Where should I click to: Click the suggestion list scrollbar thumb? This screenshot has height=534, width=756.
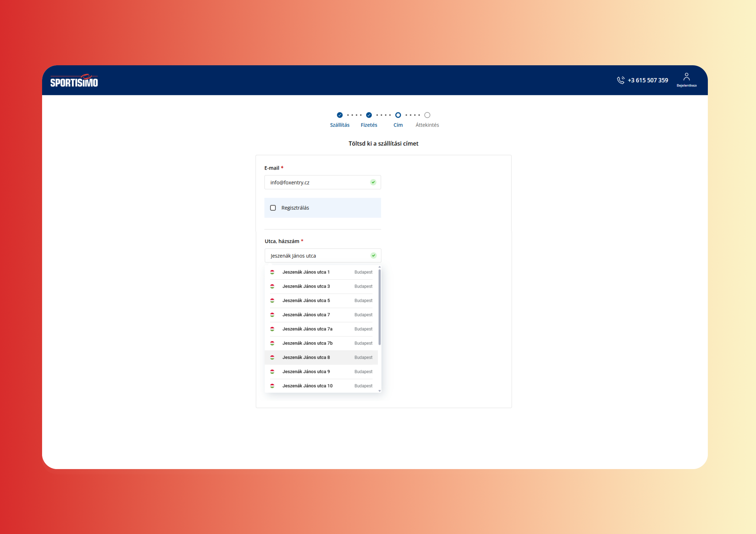point(380,307)
